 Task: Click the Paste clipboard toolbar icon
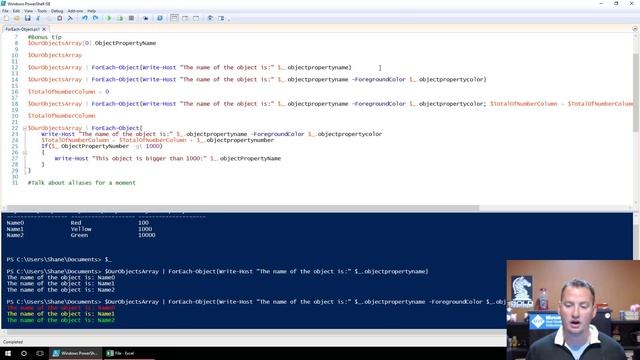[x=60, y=18]
